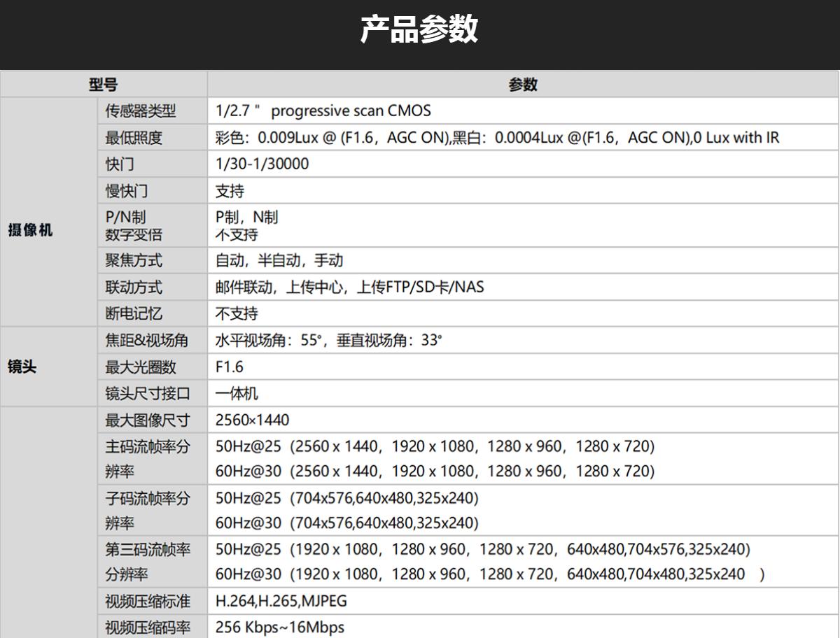Select the 传感器类型 row label
Image resolution: width=840 pixels, height=638 pixels.
click(141, 111)
